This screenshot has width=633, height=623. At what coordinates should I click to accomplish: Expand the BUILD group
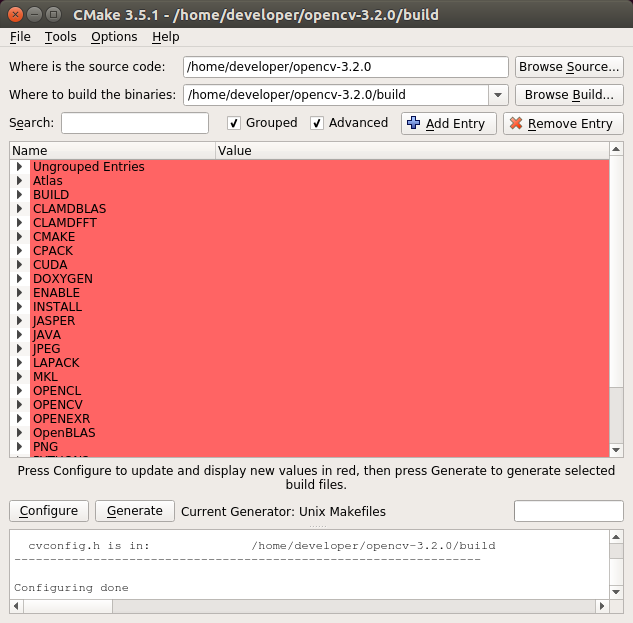pyautogui.click(x=19, y=195)
